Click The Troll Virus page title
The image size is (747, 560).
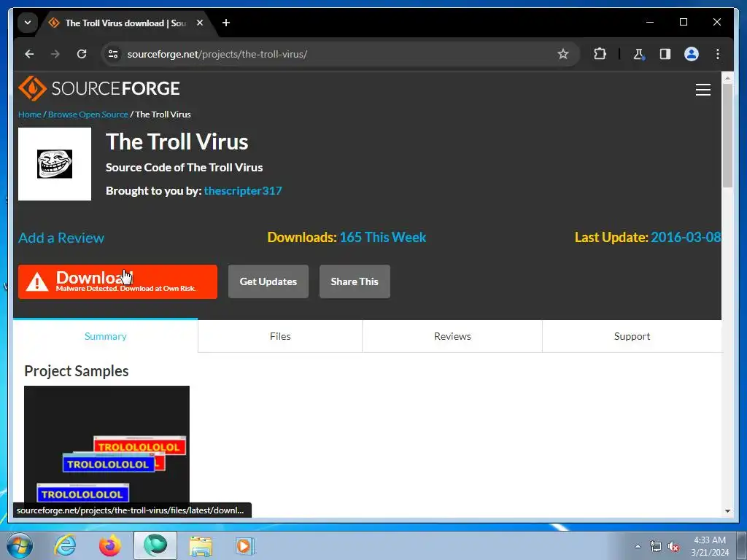click(x=177, y=141)
